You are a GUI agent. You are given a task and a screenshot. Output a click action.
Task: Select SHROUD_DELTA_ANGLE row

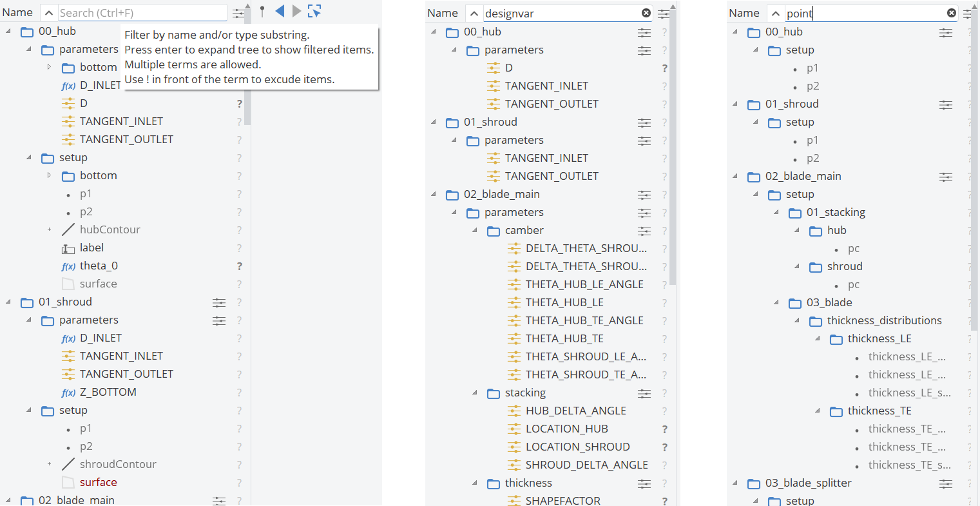(586, 465)
